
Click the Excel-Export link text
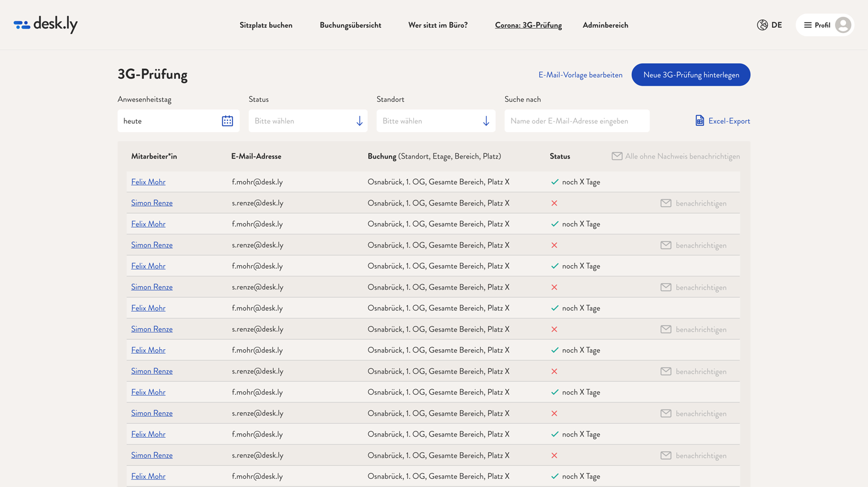pos(729,121)
